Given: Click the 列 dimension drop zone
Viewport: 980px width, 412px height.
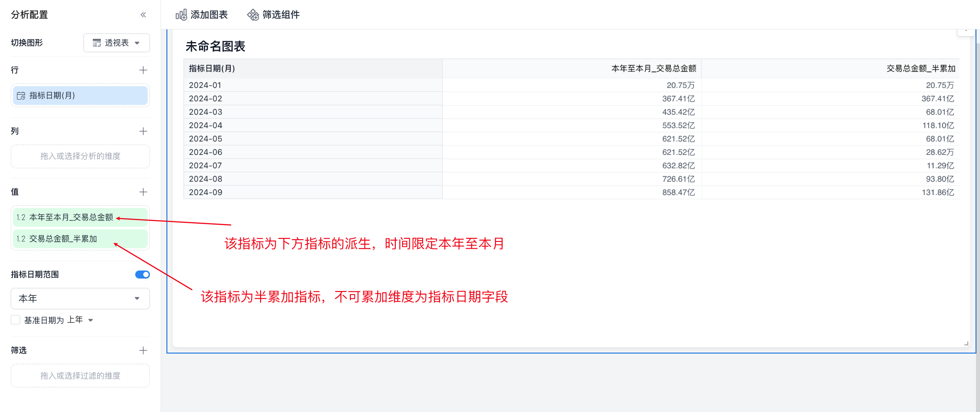Looking at the screenshot, I should [x=80, y=156].
